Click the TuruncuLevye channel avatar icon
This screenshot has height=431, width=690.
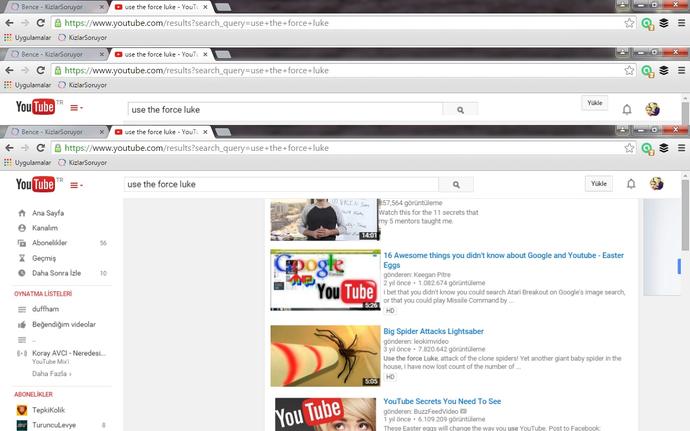tap(22, 425)
